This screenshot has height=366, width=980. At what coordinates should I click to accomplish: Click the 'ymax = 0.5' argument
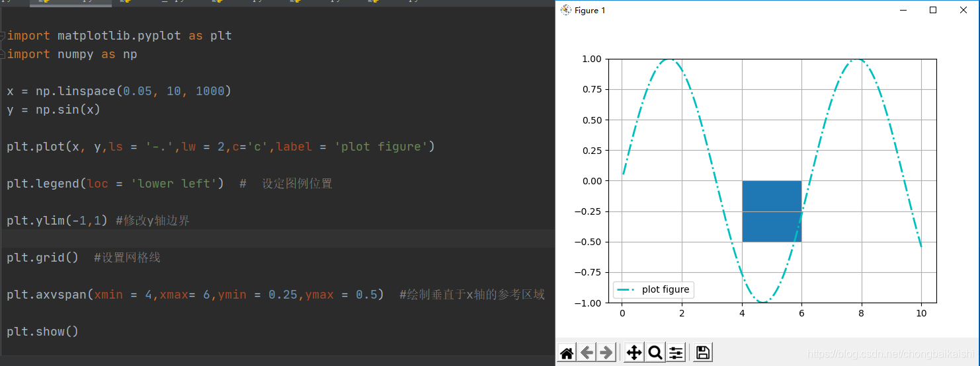click(341, 295)
